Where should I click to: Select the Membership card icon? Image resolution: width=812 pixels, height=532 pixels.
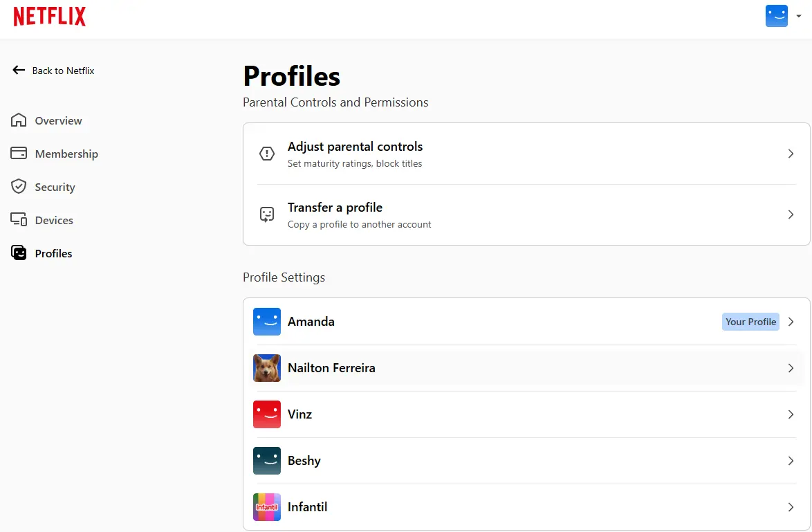(x=19, y=154)
